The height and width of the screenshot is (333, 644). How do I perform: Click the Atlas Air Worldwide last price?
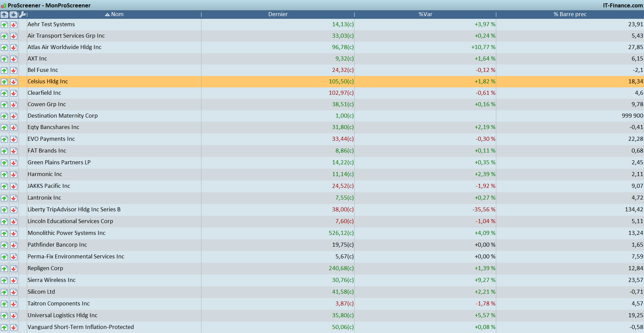point(342,47)
